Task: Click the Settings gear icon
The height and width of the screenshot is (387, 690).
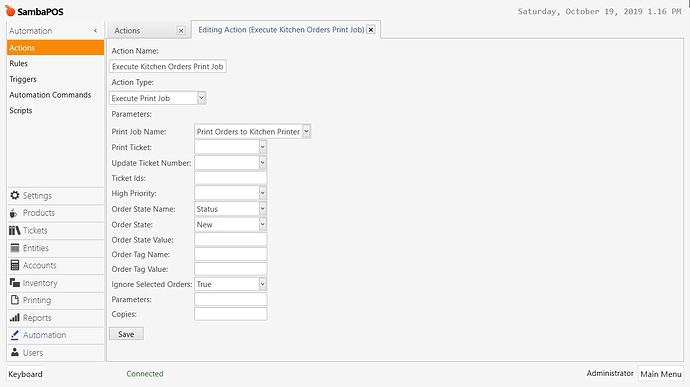Action: 15,195
